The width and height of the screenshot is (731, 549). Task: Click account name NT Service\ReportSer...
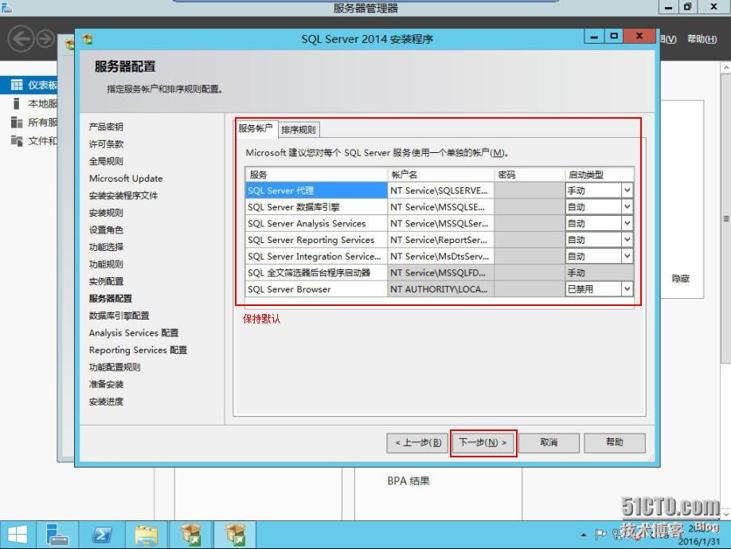440,240
